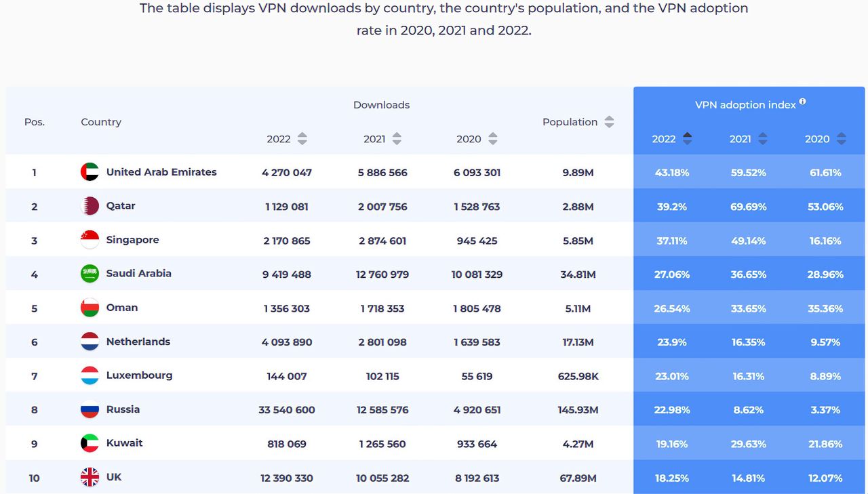Viewport: 868px width, 494px height.
Task: Click the Singapore flag icon
Action: 90,240
